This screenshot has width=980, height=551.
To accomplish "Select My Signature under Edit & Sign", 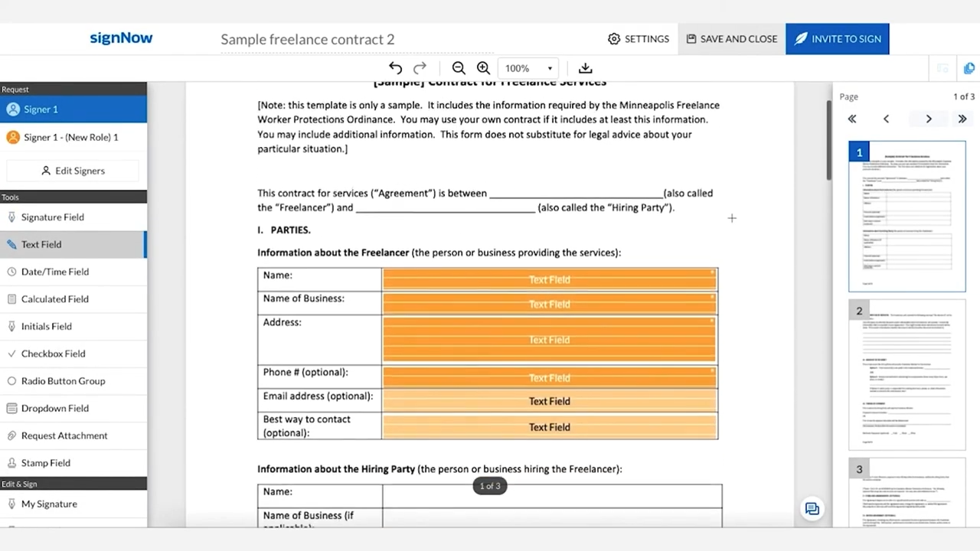I will pos(73,504).
